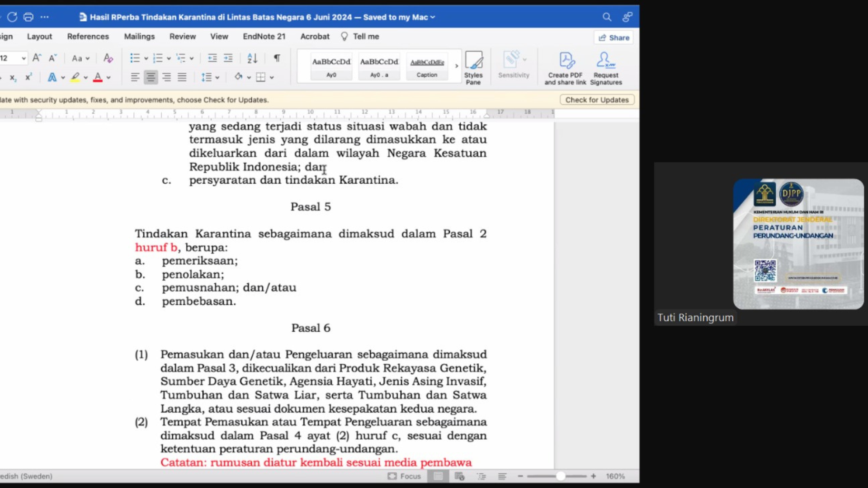Click the text effects A icon
The width and height of the screenshot is (868, 488).
[x=52, y=77]
